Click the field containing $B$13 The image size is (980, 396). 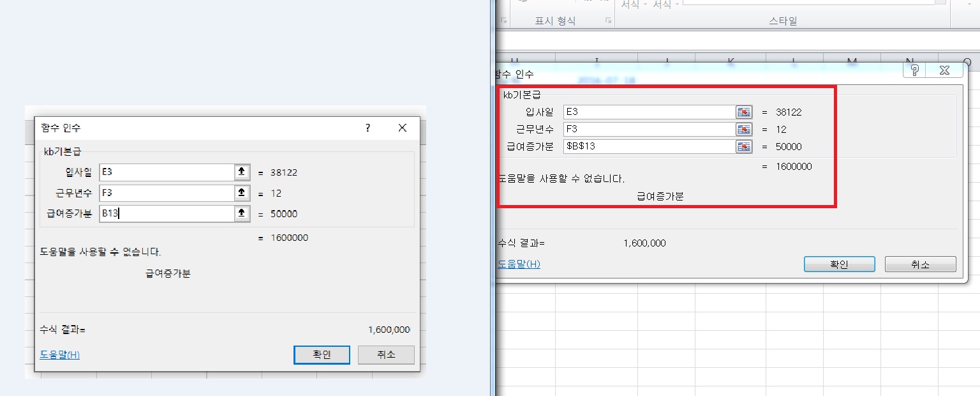[x=648, y=147]
